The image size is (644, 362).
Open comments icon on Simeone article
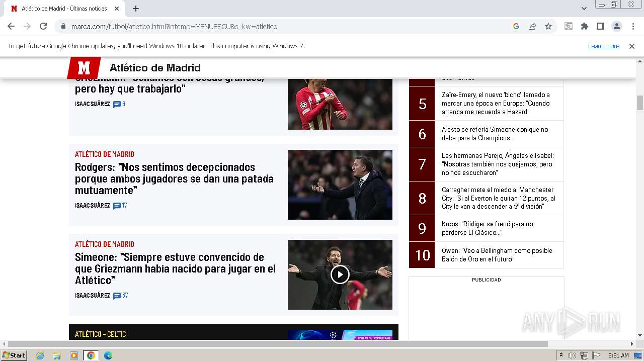pos(117,296)
